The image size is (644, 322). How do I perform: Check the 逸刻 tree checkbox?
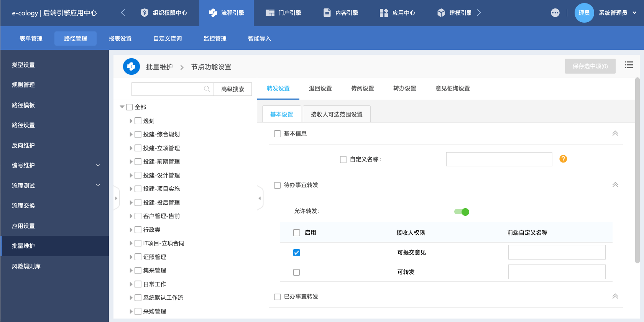coord(138,121)
